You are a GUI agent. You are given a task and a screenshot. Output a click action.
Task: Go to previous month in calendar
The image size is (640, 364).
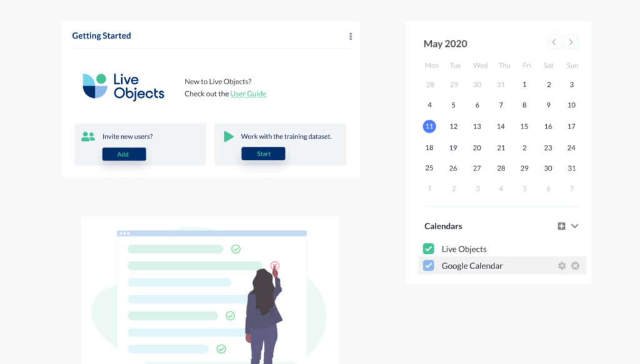coord(554,42)
